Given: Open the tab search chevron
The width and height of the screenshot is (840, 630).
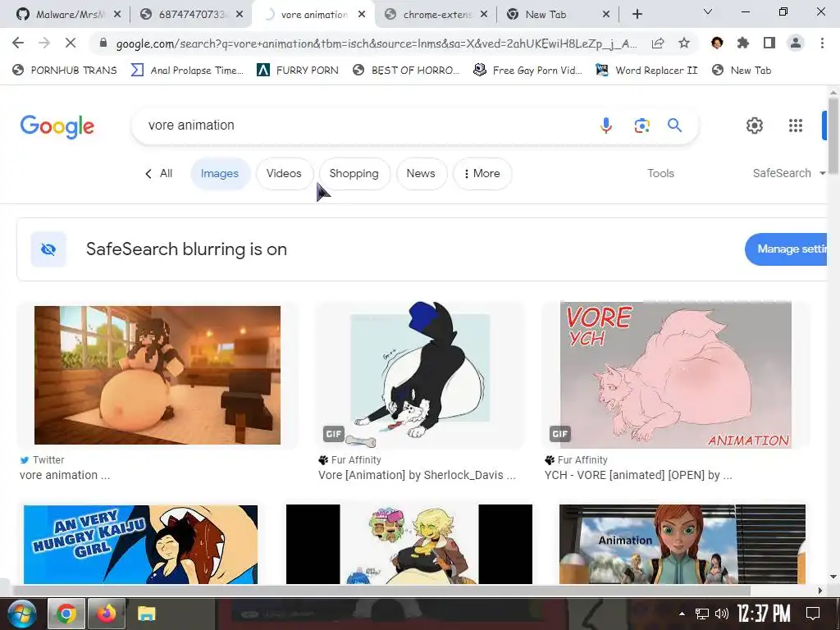Looking at the screenshot, I should pyautogui.click(x=708, y=11).
